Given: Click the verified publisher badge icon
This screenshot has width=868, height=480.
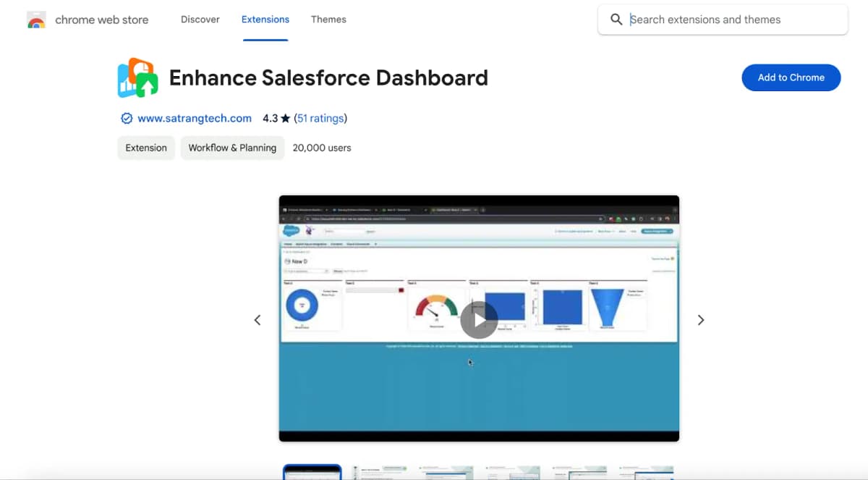Looking at the screenshot, I should (x=127, y=118).
